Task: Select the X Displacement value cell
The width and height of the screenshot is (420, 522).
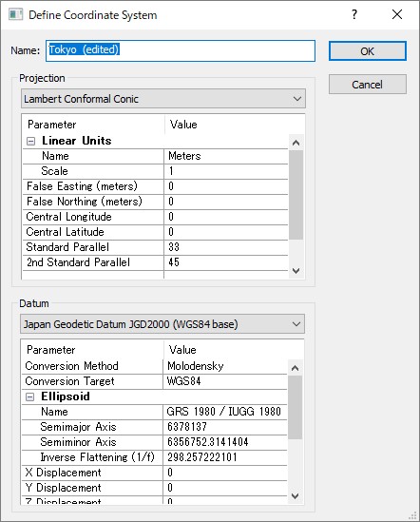Action: point(225,473)
